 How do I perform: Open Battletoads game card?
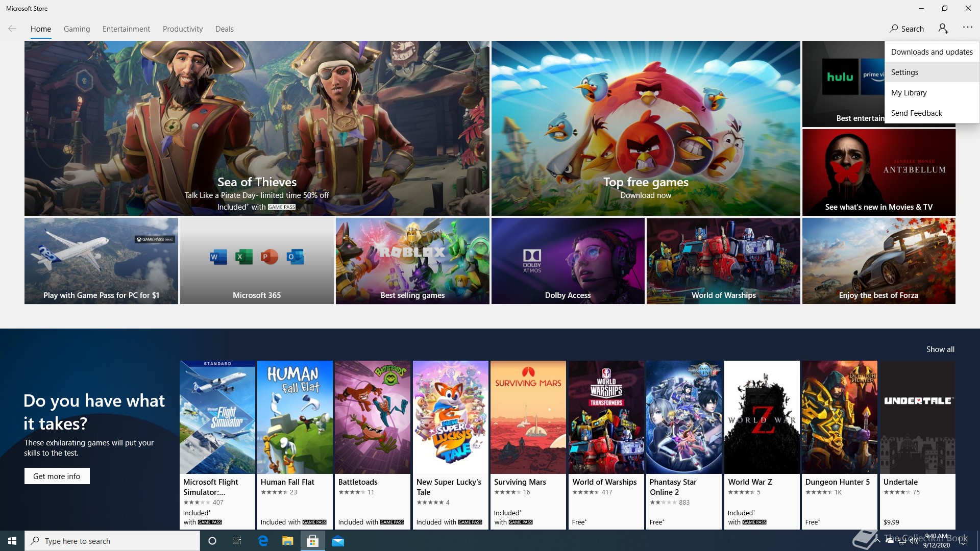tap(373, 445)
